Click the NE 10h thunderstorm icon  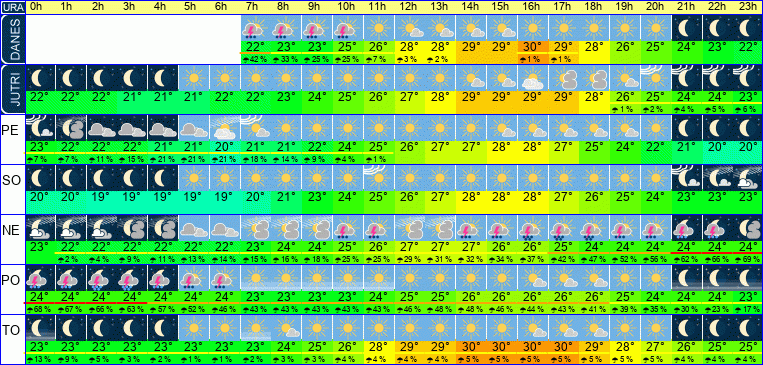tap(347, 227)
